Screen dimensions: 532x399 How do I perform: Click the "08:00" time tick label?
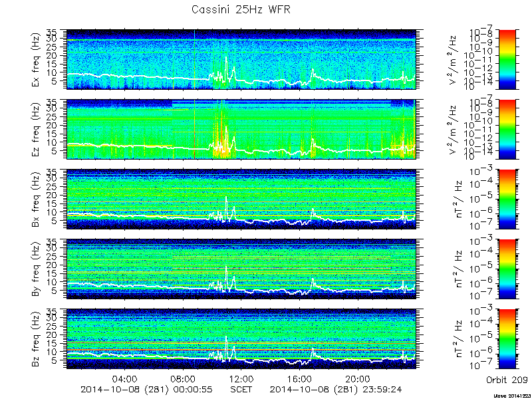(x=183, y=378)
